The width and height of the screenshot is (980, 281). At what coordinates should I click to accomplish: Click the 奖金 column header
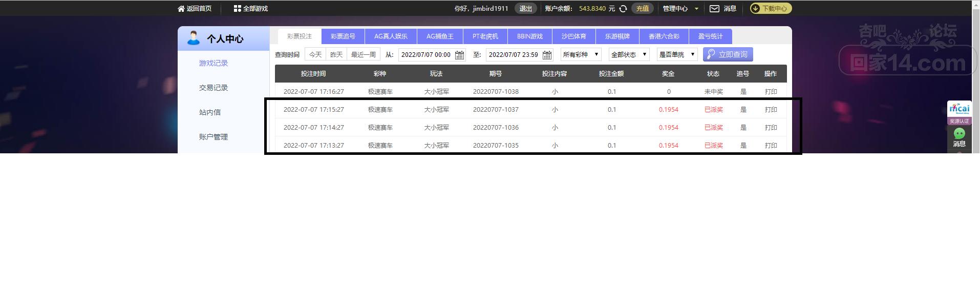(x=668, y=74)
